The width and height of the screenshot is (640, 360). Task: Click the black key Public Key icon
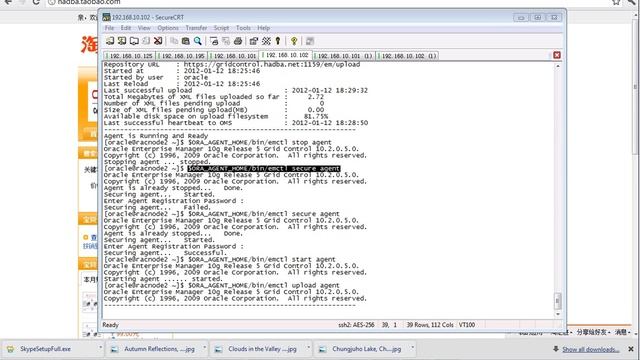[x=278, y=41]
